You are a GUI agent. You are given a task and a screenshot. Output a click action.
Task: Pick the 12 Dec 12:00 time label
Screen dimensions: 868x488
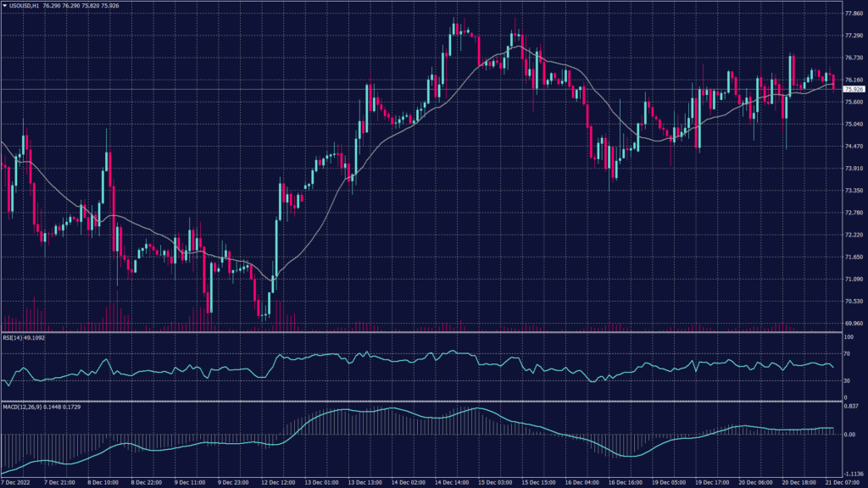(277, 482)
